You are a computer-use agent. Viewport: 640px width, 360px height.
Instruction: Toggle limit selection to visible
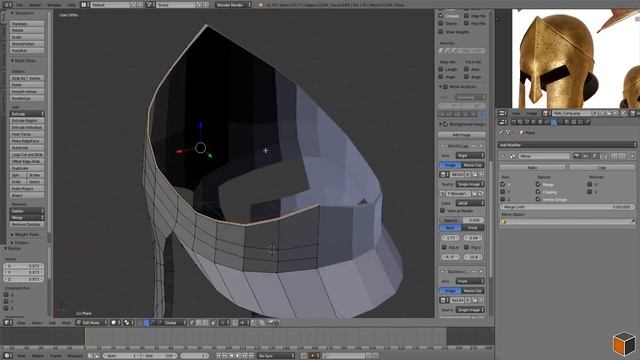pos(213,322)
